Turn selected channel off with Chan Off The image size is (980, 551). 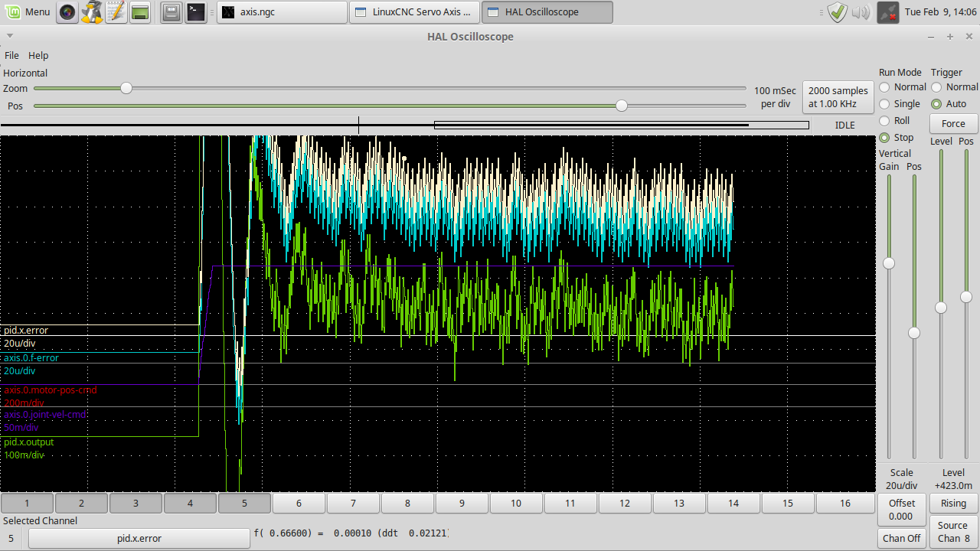pyautogui.click(x=901, y=538)
